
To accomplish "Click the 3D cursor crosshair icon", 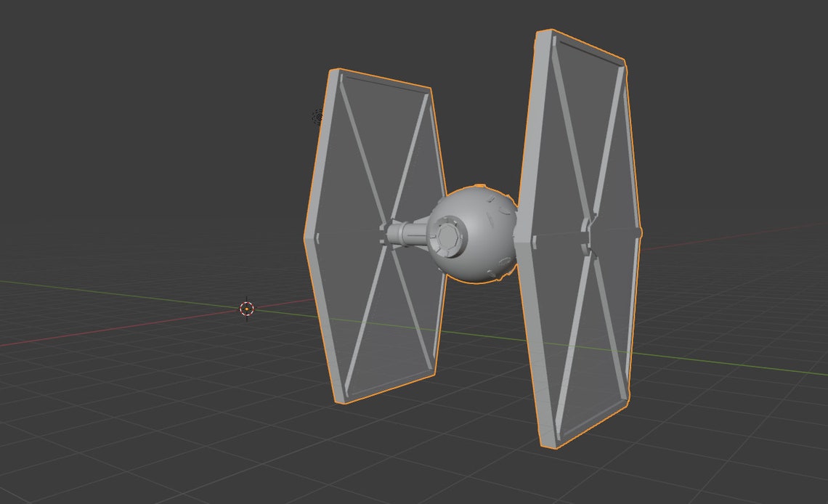I will [x=248, y=308].
